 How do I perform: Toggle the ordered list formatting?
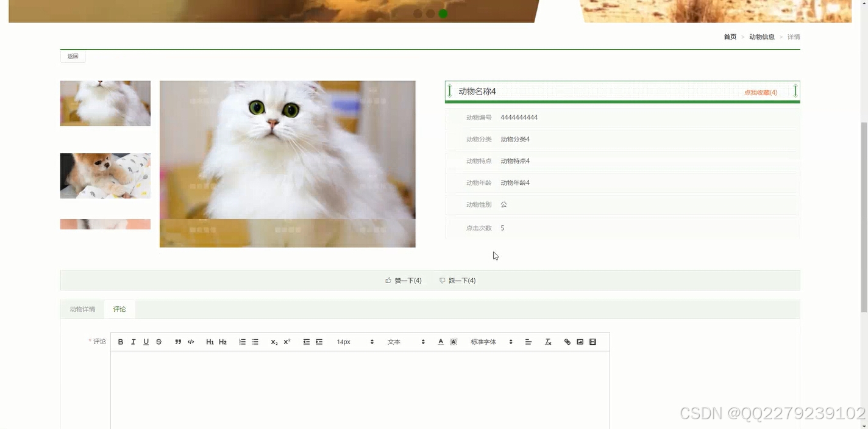click(242, 341)
